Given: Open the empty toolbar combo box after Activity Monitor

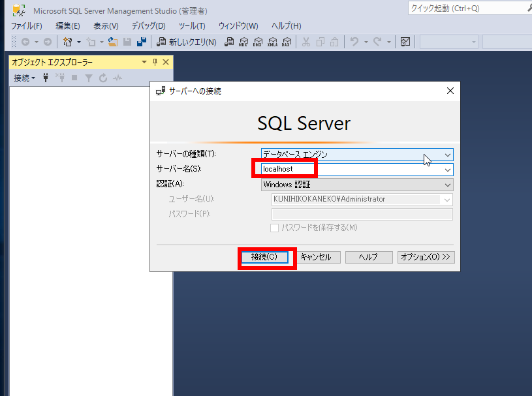Looking at the screenshot, I should [x=449, y=42].
